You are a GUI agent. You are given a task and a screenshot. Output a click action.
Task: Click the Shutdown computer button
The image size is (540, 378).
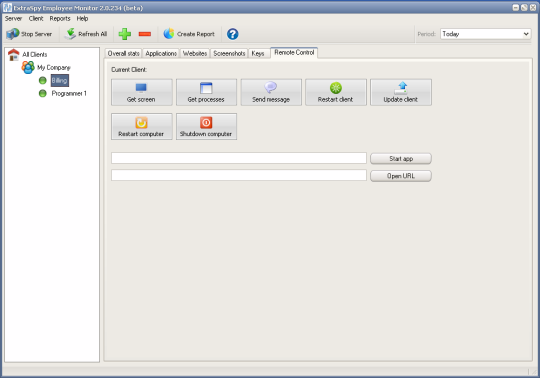point(206,126)
